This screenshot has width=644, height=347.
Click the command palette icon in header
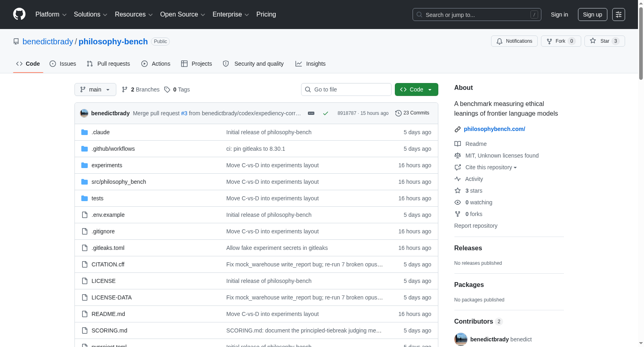619,15
